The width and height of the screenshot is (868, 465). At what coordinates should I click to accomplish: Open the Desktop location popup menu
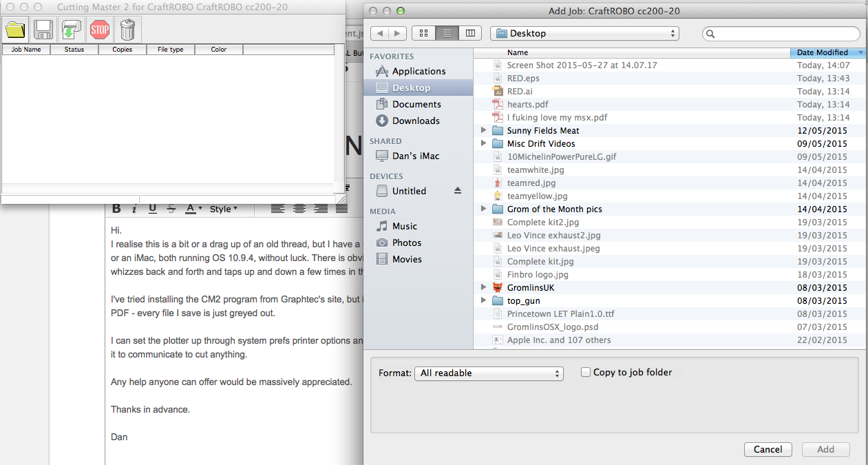click(x=584, y=33)
